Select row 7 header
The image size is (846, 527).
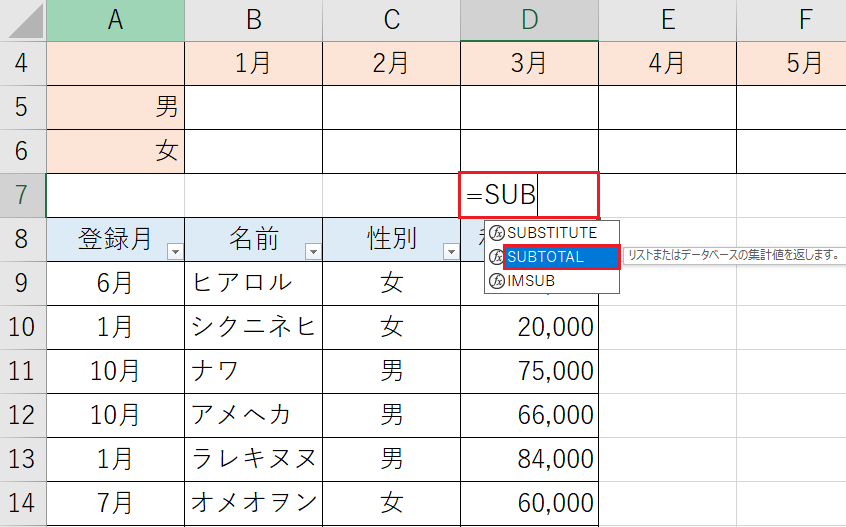pyautogui.click(x=23, y=195)
